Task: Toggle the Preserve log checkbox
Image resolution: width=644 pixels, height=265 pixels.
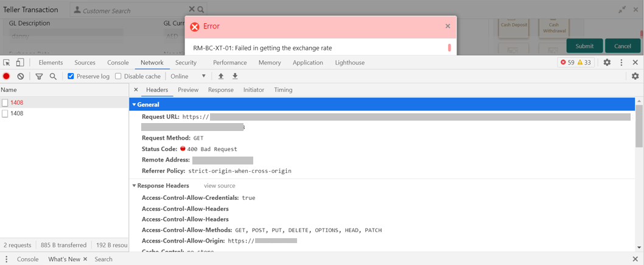Action: click(71, 76)
